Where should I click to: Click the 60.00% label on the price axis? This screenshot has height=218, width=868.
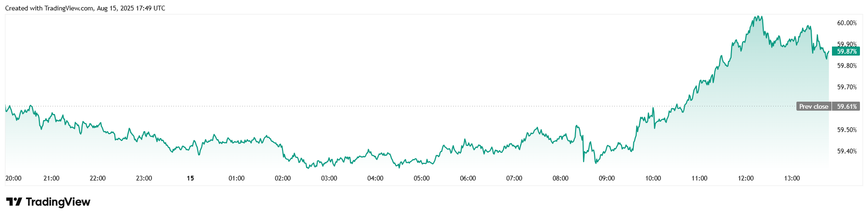click(x=847, y=23)
